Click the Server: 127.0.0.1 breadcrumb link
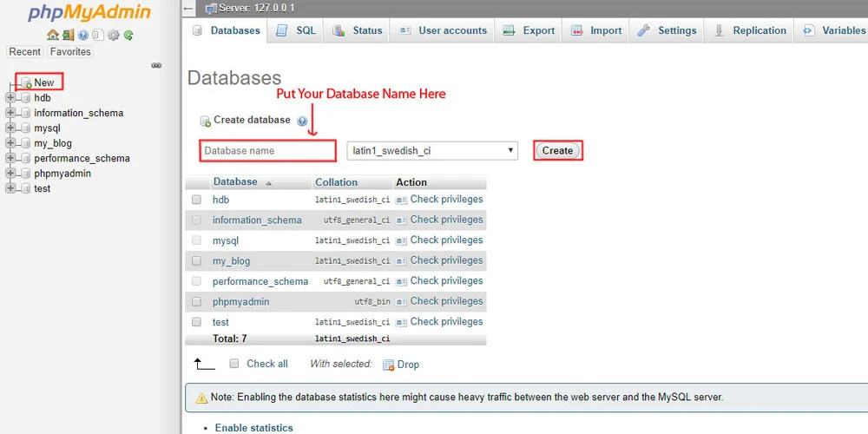Screen dimensions: 868x434 [x=257, y=9]
